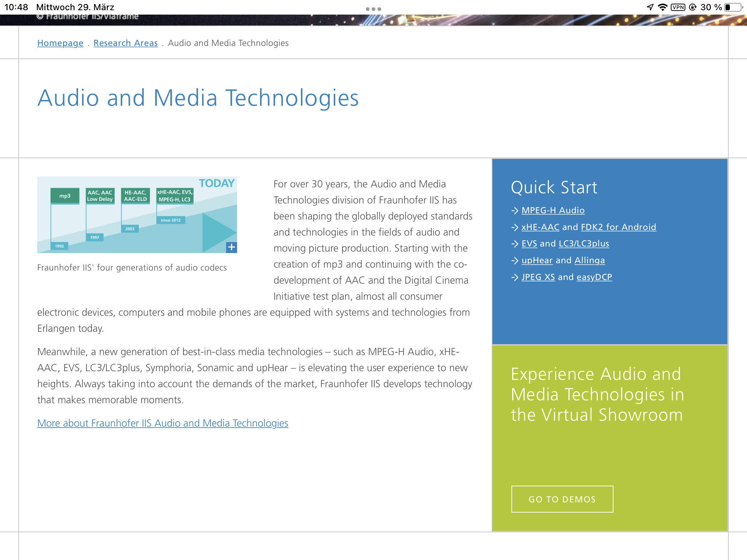This screenshot has height=560, width=747.
Task: Click the Virtual Showroom heading text
Action: (597, 394)
